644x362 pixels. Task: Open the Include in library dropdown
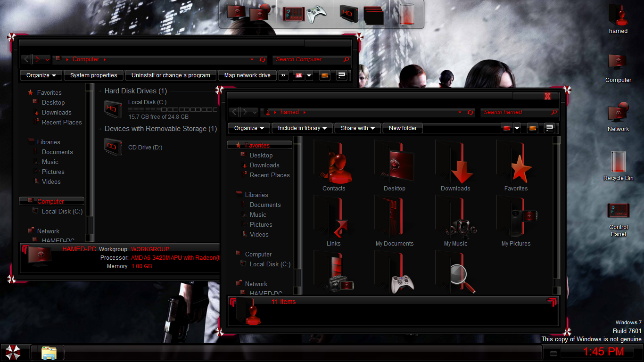[x=302, y=128]
